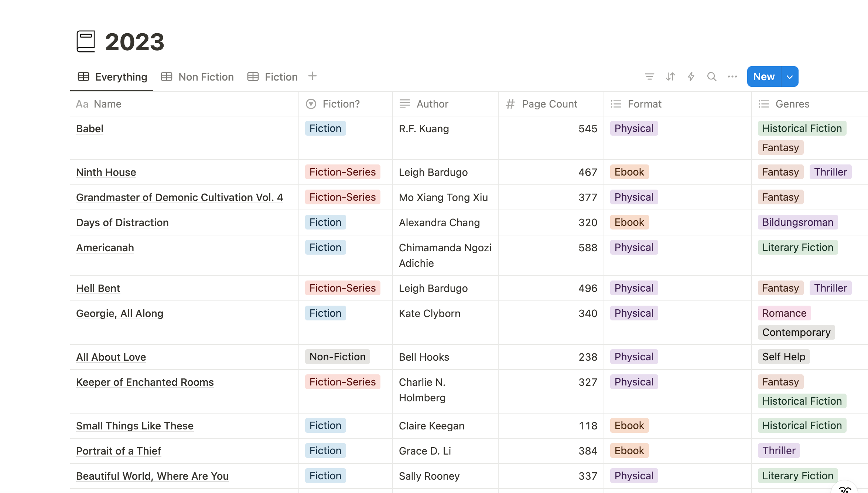Click the page count 118 cell
The image size is (868, 493).
pos(551,426)
